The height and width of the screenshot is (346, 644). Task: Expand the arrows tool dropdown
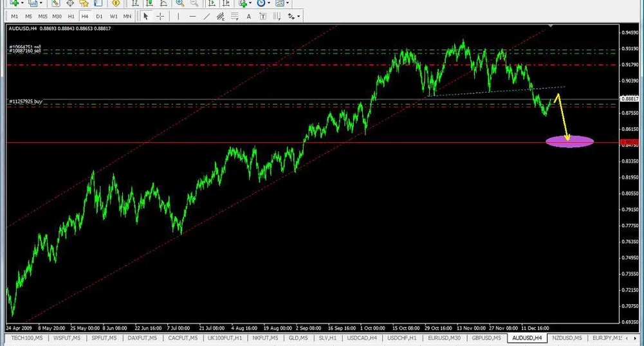click(299, 17)
